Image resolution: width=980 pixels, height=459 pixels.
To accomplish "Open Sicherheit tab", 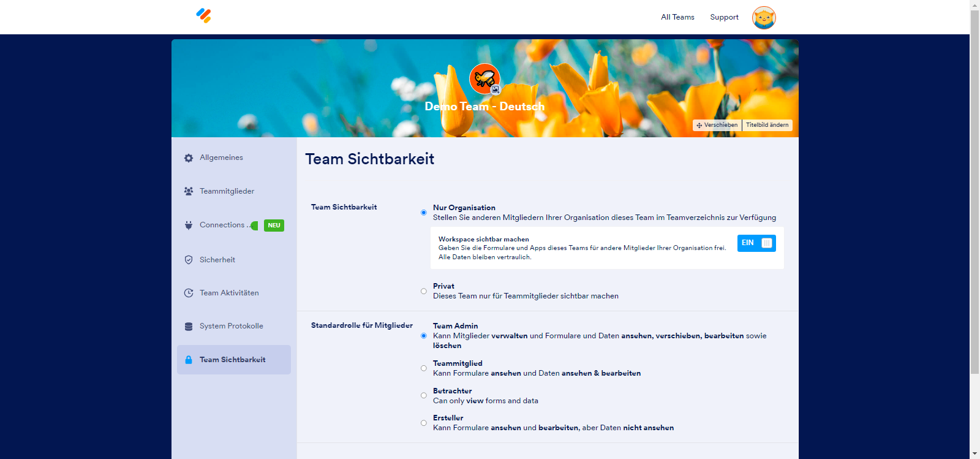I will 234,260.
